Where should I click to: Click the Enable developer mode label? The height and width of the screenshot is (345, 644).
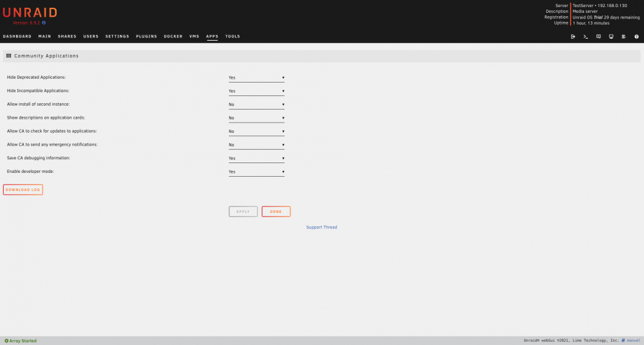pyautogui.click(x=30, y=172)
